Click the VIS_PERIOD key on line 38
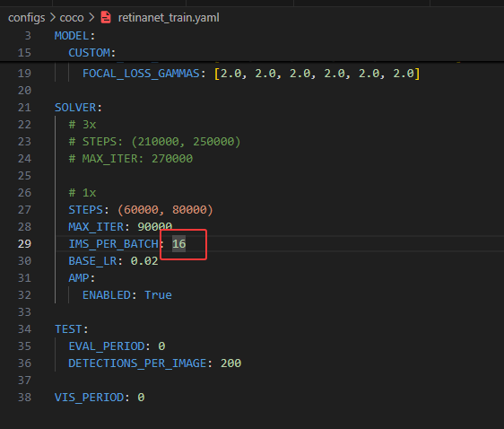Viewport: 504px width, 429px height. [89, 398]
